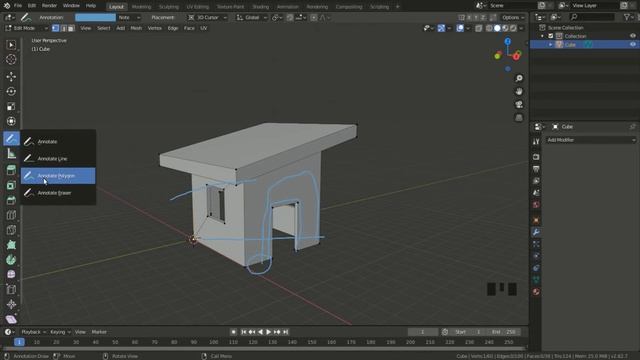
Task: Switch to the Sculpting workspace tab
Action: point(169,7)
